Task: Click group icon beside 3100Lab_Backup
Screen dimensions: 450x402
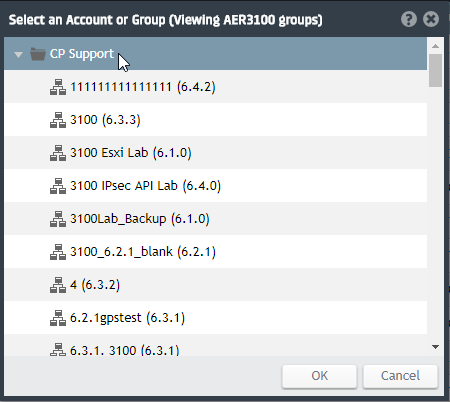Action: pyautogui.click(x=58, y=219)
